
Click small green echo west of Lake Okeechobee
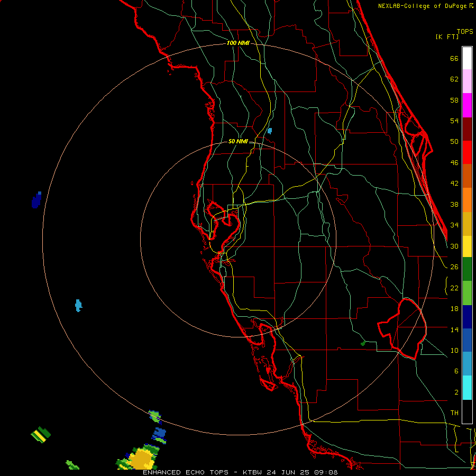pos(363,343)
